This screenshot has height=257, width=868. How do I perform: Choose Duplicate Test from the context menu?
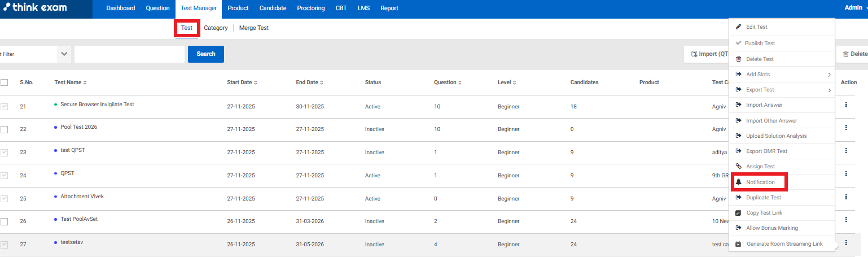tap(763, 198)
